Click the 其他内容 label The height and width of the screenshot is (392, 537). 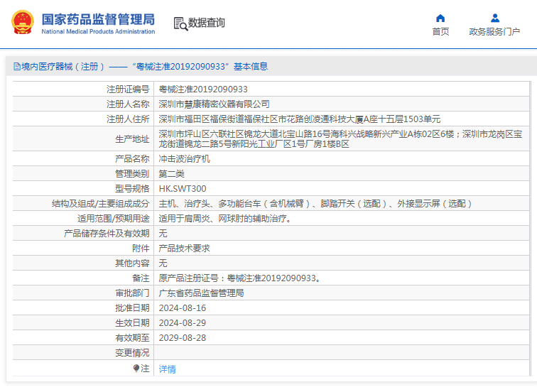point(132,263)
